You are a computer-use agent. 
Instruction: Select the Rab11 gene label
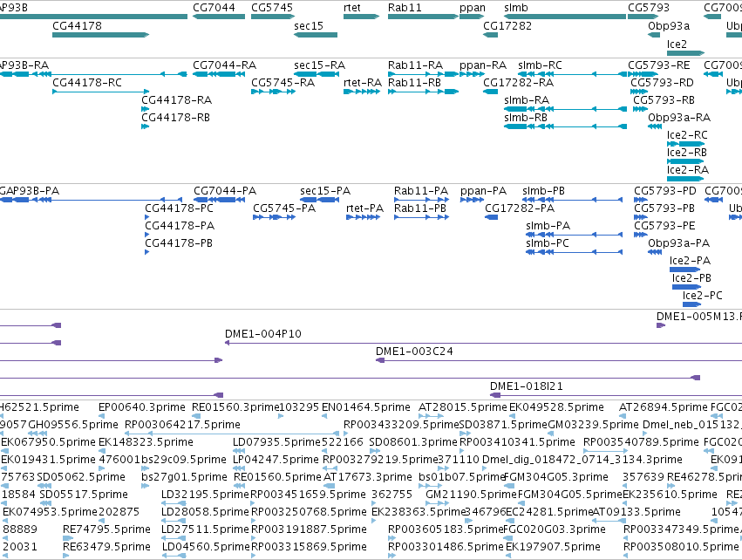tap(405, 8)
